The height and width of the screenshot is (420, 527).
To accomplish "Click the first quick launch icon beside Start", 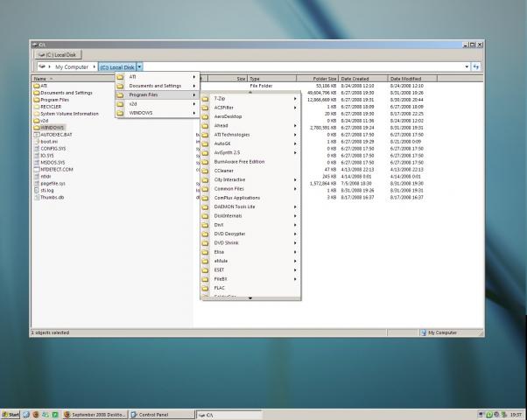I will click(x=26, y=415).
